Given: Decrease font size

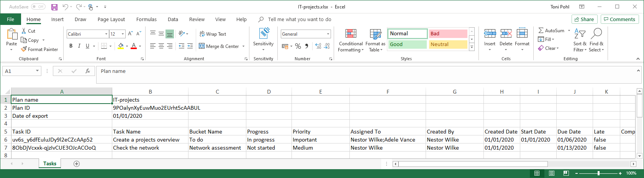Looking at the screenshot, I should click(139, 34).
